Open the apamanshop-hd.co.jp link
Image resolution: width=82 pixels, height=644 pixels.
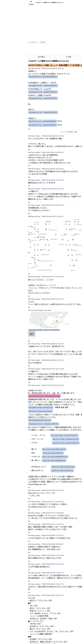click(40, 420)
